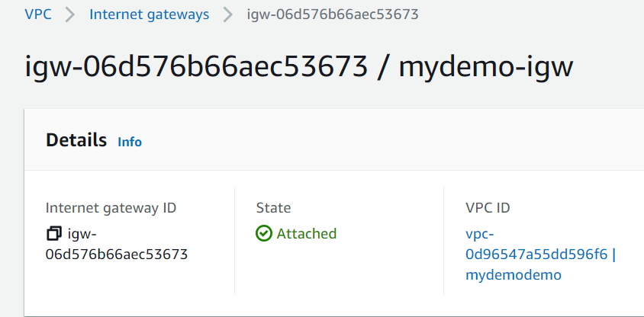644x317 pixels.
Task: Click the pipe separator after the VPC ID
Action: click(x=613, y=255)
